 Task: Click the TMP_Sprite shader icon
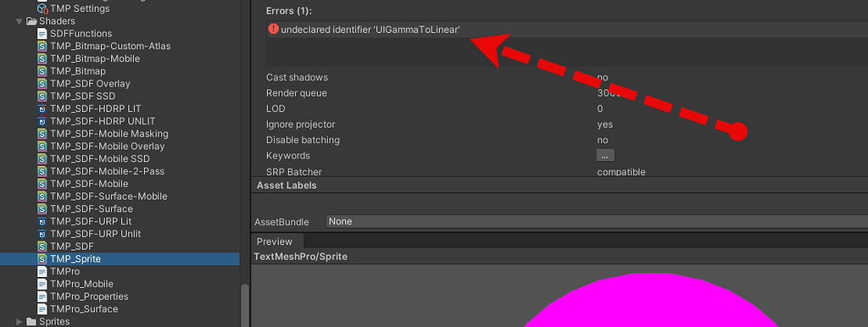coord(42,259)
